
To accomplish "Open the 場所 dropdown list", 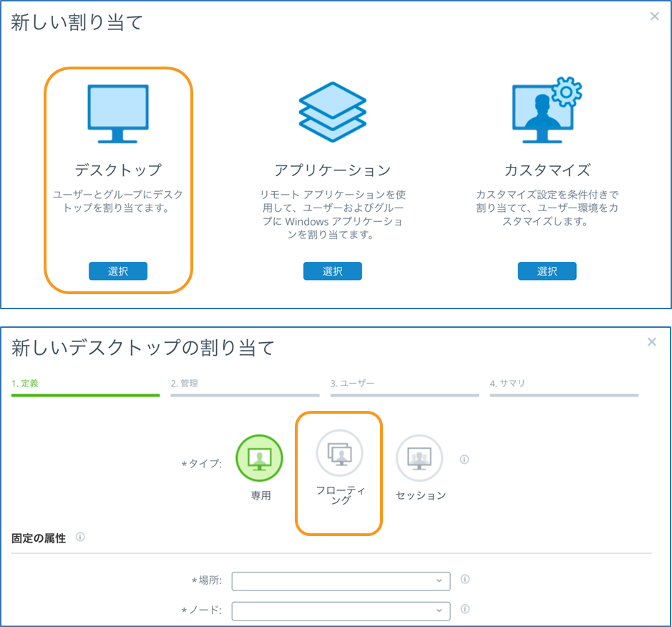I will pos(341,580).
